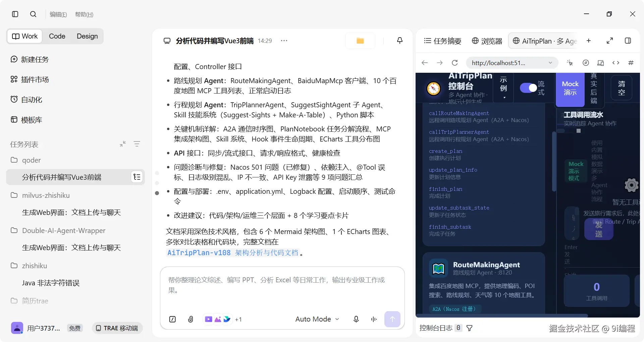Viewport: 644px width, 342px height.
Task: Open the code view brackets icon
Action: pos(616,63)
